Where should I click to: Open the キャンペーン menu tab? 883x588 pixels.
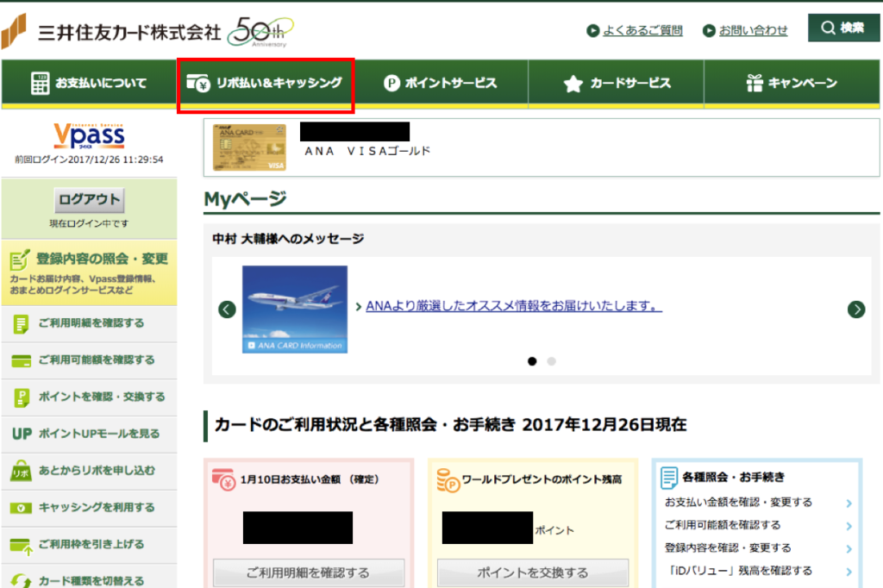click(792, 84)
